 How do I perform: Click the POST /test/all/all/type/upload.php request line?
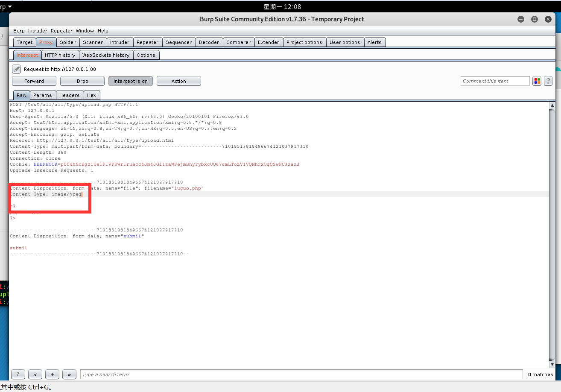click(x=74, y=105)
